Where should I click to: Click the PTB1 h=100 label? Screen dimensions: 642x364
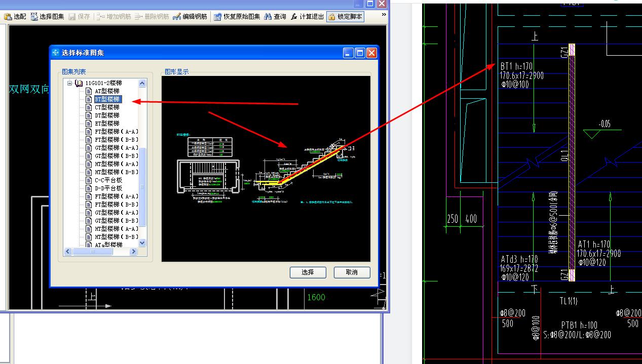click(x=579, y=325)
